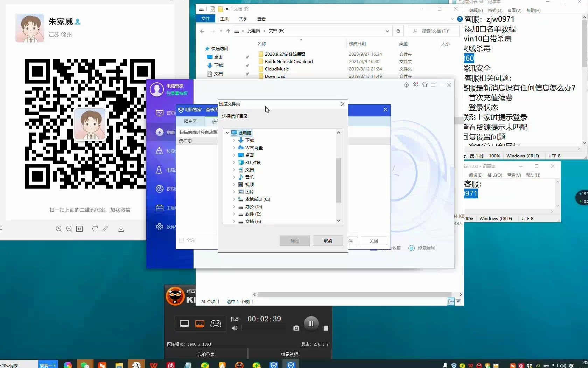Go up one folder level in Explorer
The image size is (588, 368).
[x=228, y=31]
